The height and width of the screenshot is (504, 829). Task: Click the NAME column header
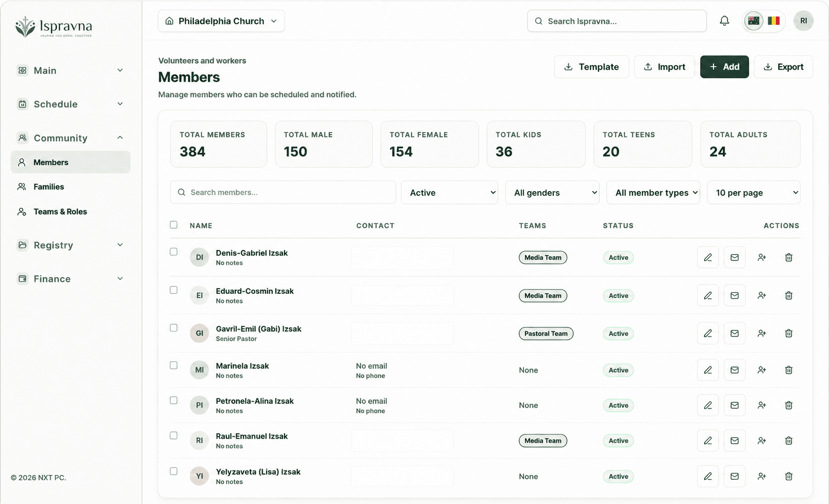coord(201,226)
